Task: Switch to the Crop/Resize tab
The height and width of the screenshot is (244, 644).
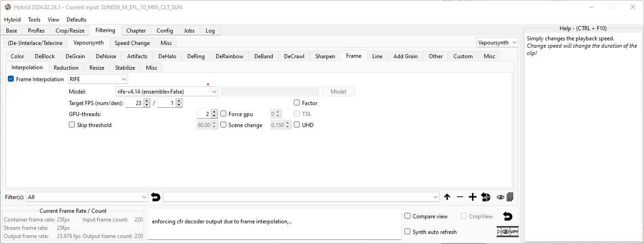Action: (x=70, y=31)
